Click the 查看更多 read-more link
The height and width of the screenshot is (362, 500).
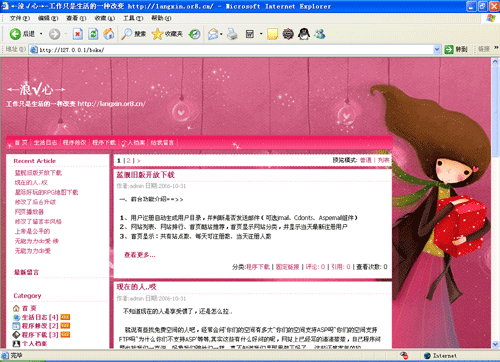click(140, 255)
